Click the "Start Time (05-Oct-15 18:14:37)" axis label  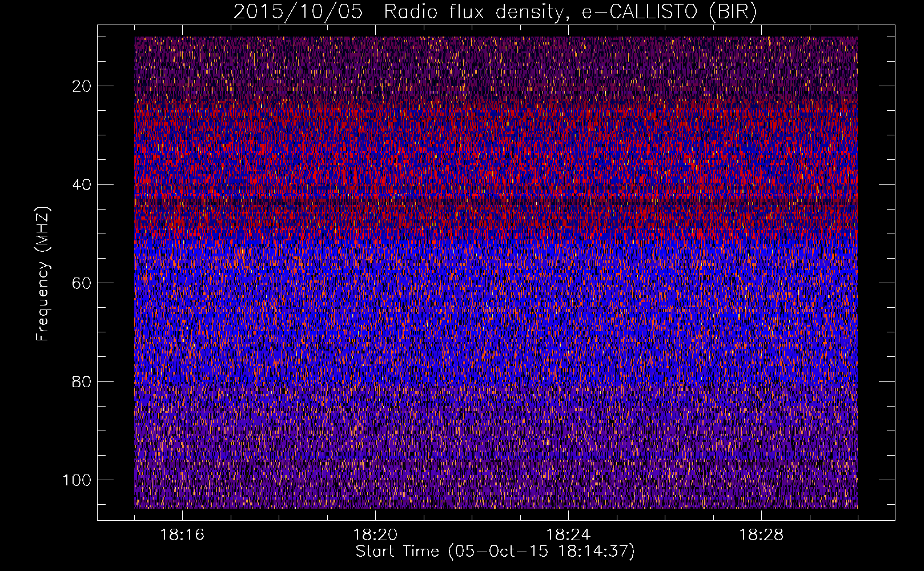coord(495,552)
